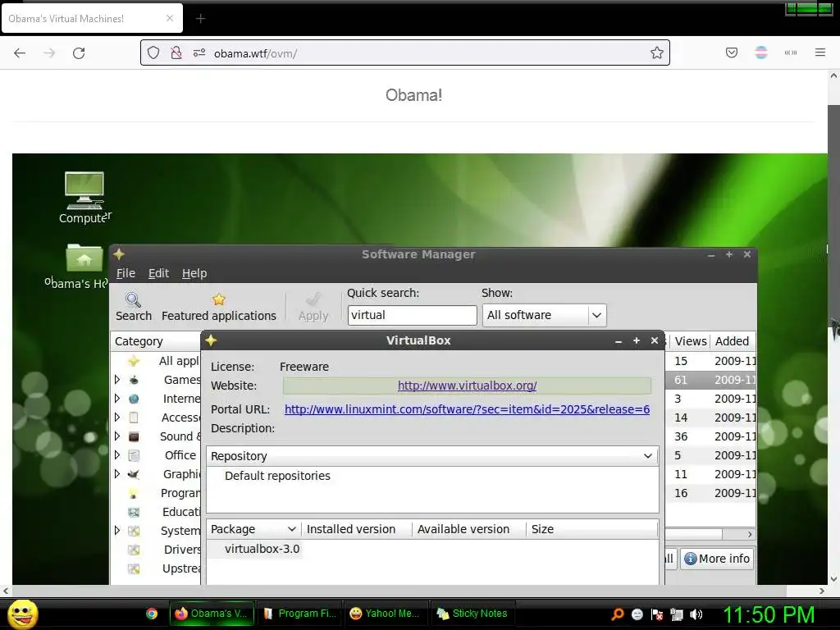Open the Edit menu in Software Manager
This screenshot has width=840, height=630.
[158, 273]
